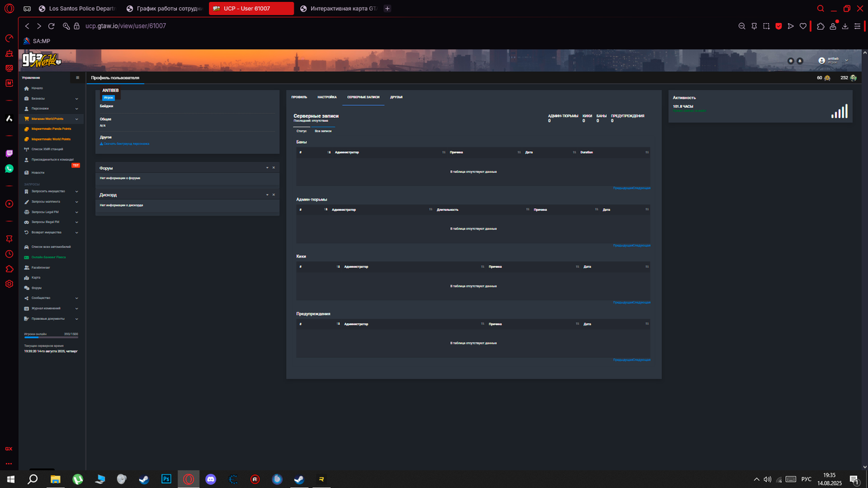
Task: Open the browser extensions cube icon
Action: (821, 26)
